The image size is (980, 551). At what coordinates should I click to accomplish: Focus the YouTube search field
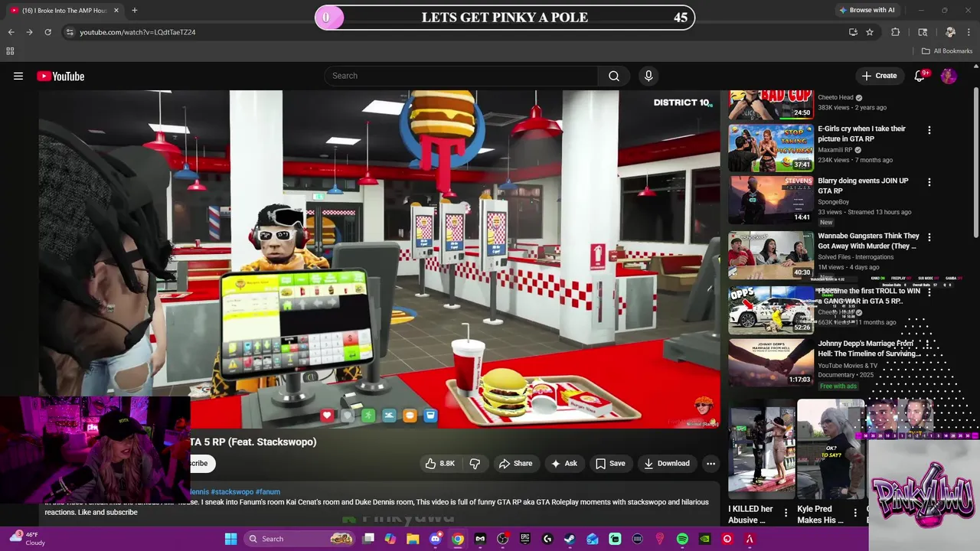pos(462,76)
